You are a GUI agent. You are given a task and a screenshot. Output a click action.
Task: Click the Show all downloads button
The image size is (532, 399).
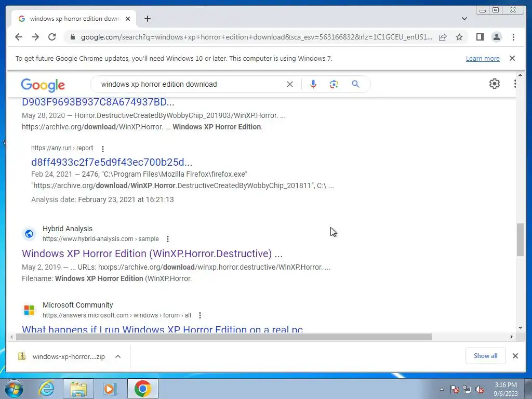tap(486, 356)
